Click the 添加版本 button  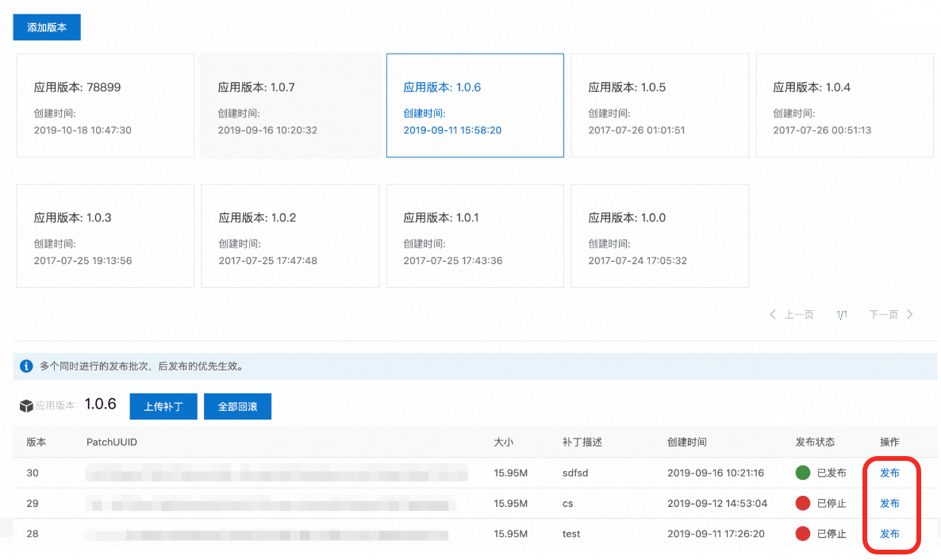pyautogui.click(x=47, y=27)
